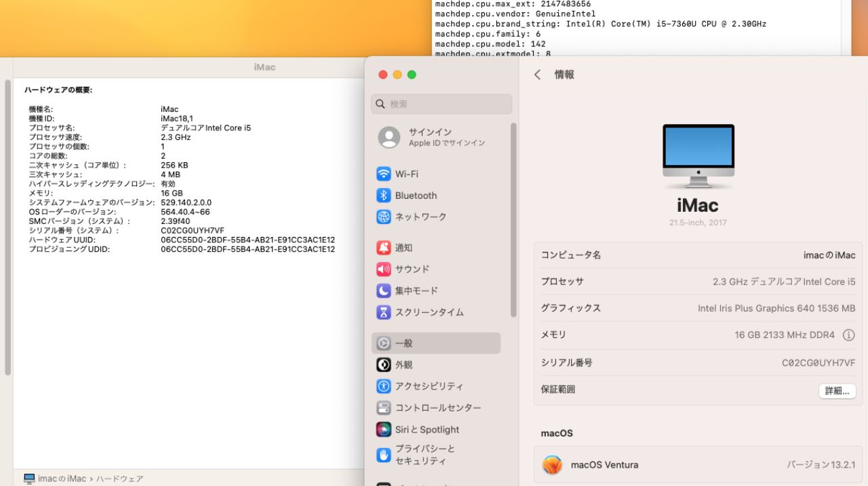Select the ネットワーク globe icon
Image resolution: width=868 pixels, height=486 pixels.
384,217
